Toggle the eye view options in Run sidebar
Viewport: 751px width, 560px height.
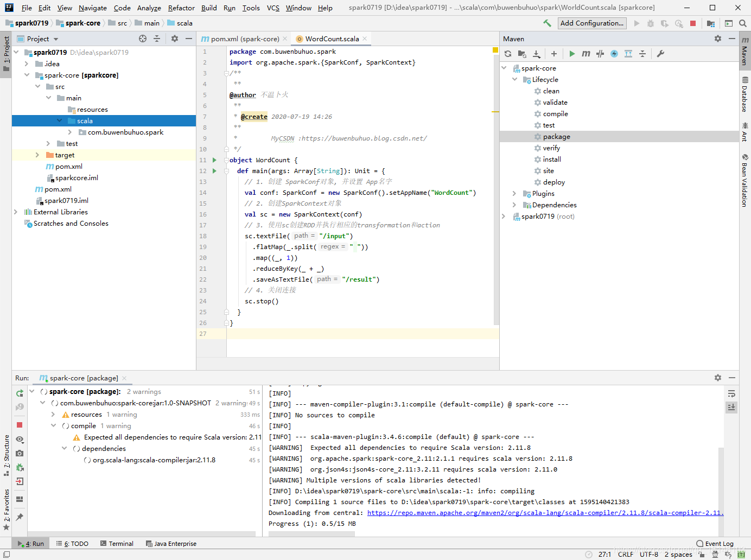click(20, 439)
